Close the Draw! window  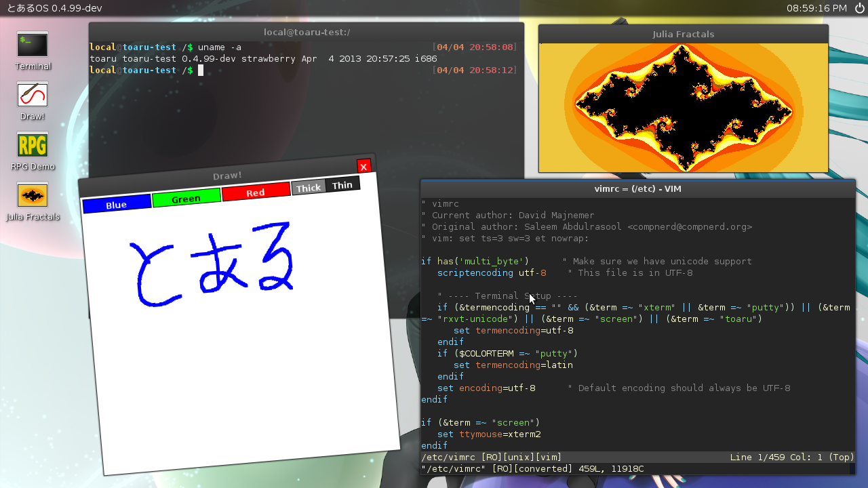coord(363,166)
